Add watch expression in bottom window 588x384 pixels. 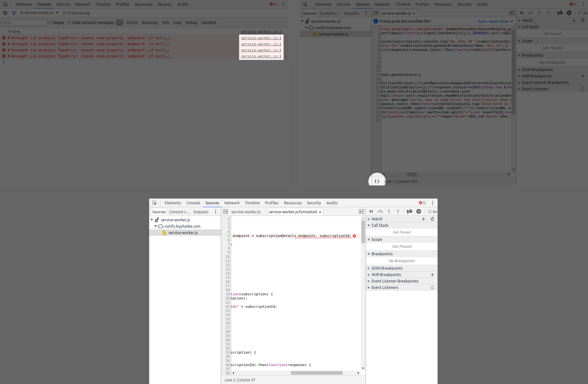pos(423,219)
